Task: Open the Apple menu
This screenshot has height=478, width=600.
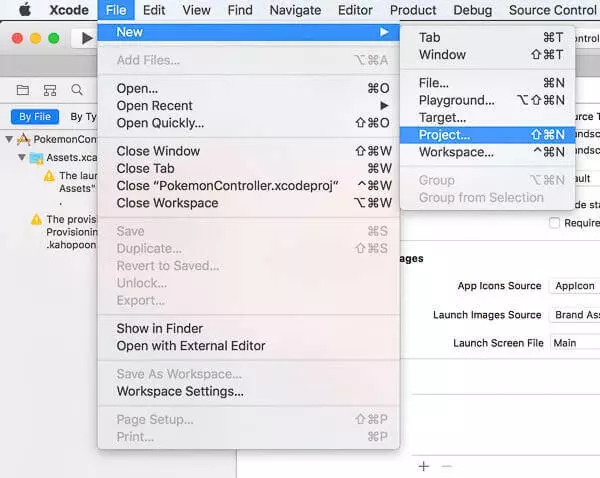Action: pyautogui.click(x=23, y=10)
